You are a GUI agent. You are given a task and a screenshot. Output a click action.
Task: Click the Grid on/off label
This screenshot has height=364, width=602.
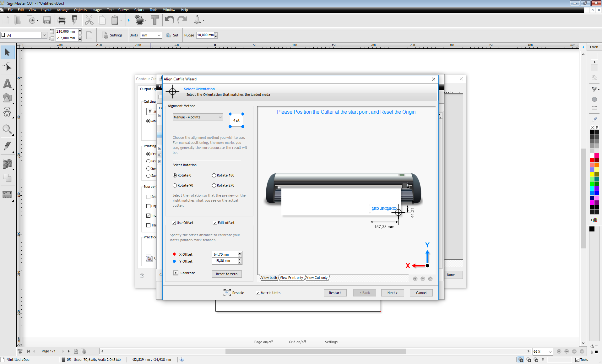[x=297, y=342]
